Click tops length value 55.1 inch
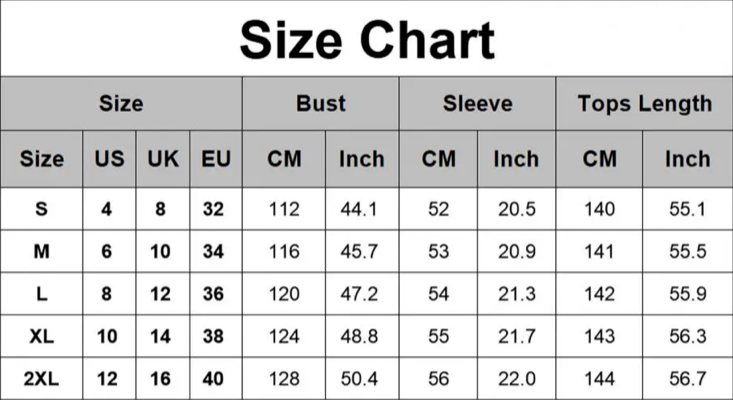 point(687,209)
